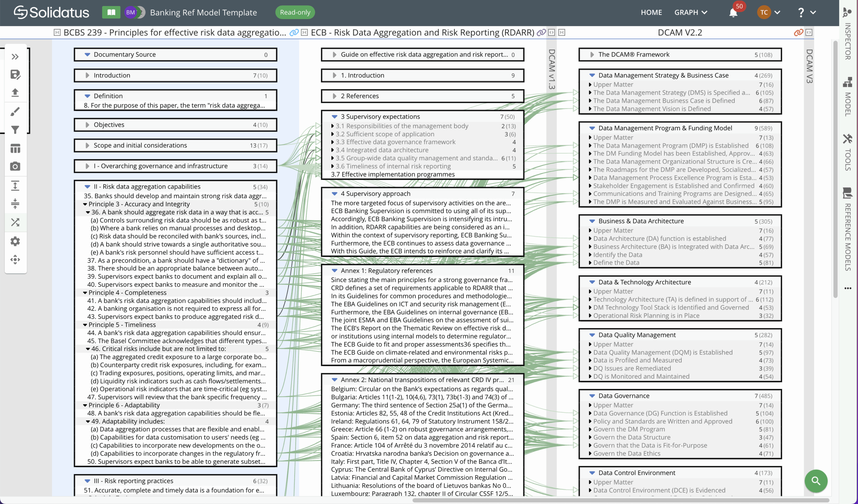Click the edit model pencil icon
This screenshot has width=858, height=504.
[15, 75]
